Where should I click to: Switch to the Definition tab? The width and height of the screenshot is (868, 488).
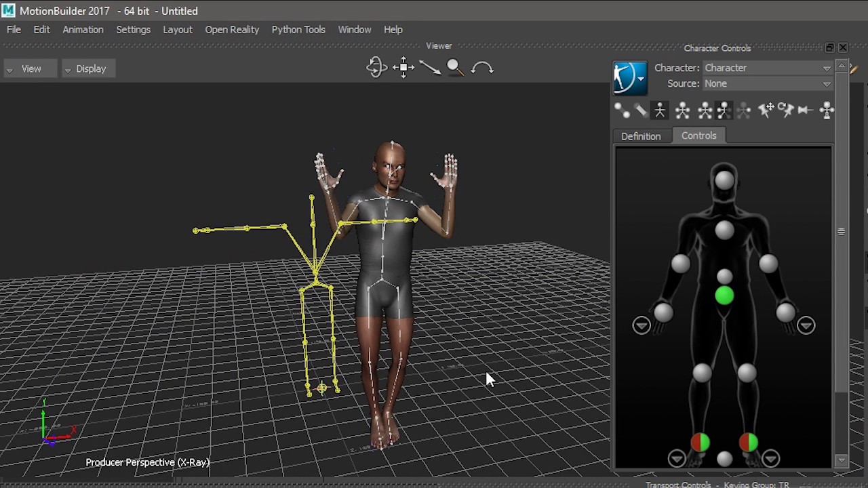pos(641,136)
